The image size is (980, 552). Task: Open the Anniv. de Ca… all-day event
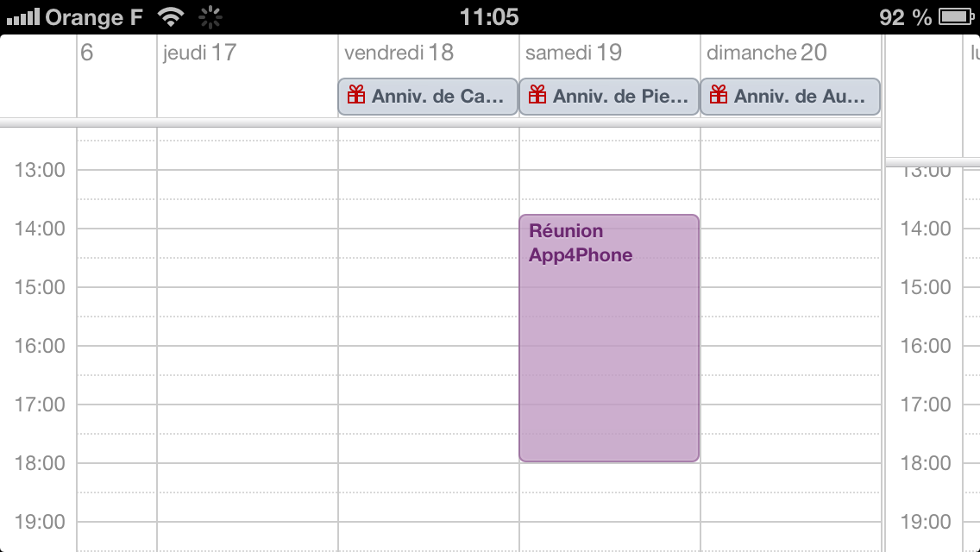[x=428, y=97]
